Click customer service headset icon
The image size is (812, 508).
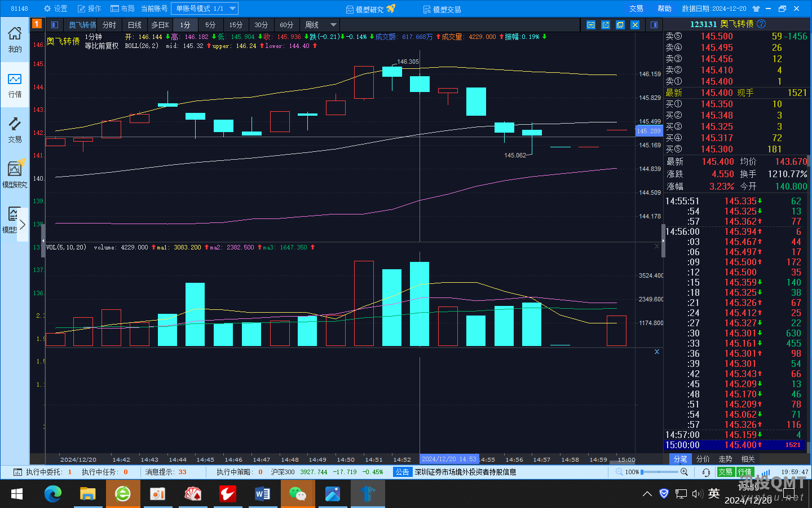coord(706,472)
